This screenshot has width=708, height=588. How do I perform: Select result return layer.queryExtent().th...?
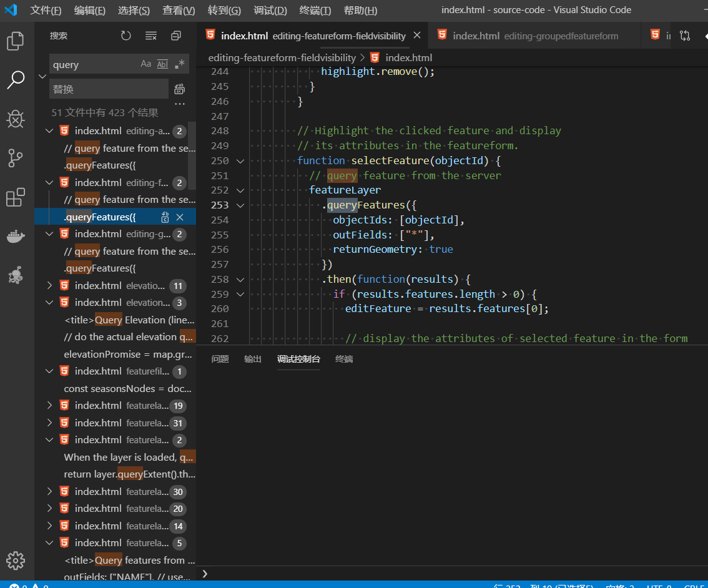point(129,474)
